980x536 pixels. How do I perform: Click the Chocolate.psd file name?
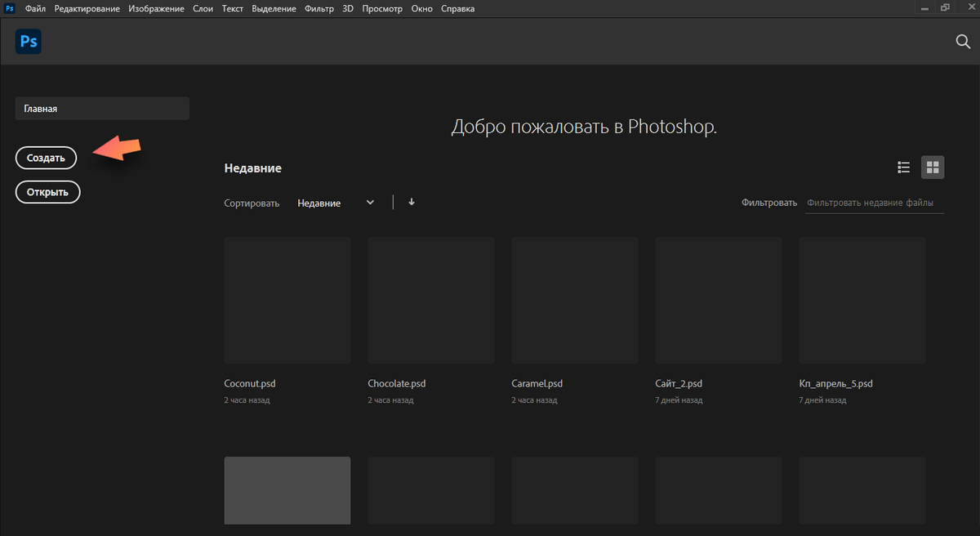(397, 383)
